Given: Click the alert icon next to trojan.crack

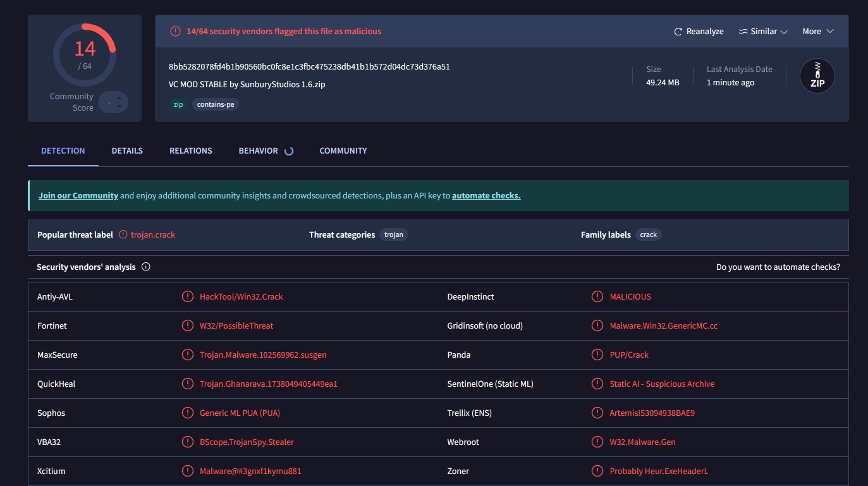Looking at the screenshot, I should [123, 234].
